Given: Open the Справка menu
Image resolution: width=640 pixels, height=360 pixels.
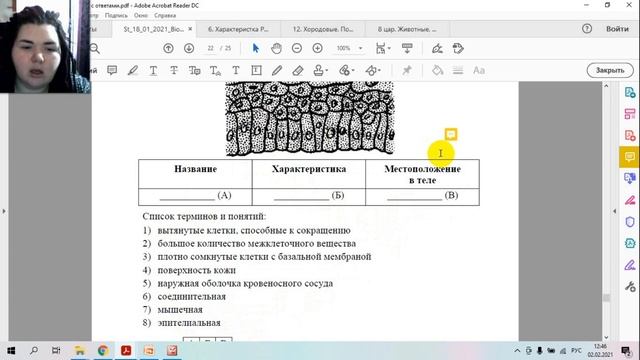Looking at the screenshot, I should point(165,16).
